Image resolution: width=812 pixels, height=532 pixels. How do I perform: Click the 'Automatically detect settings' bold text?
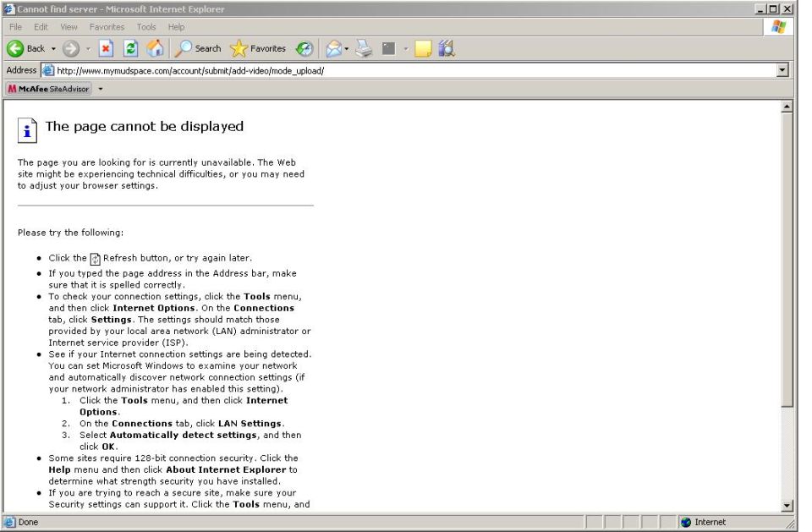coord(184,435)
